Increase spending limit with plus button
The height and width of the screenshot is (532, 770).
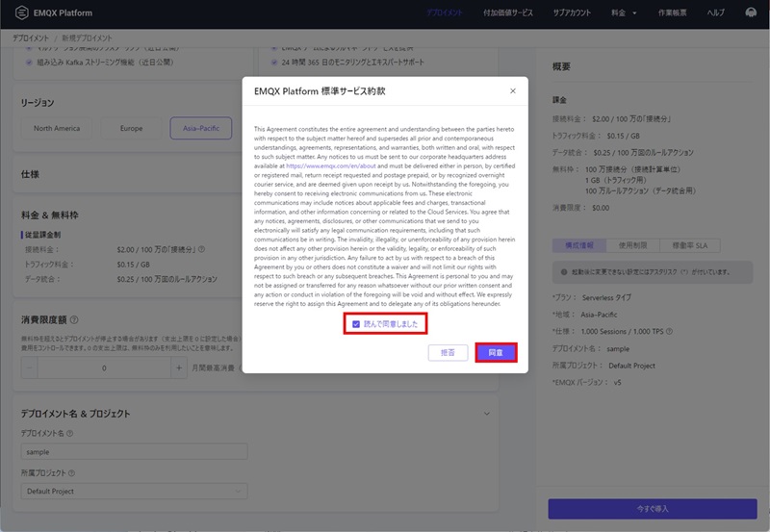[179, 367]
